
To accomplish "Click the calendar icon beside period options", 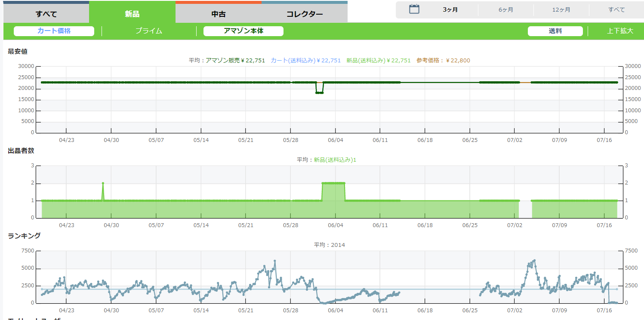I will (x=414, y=9).
